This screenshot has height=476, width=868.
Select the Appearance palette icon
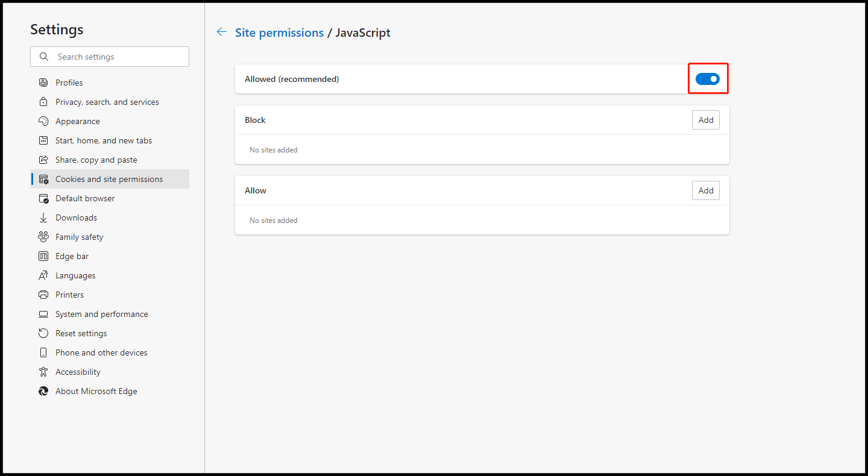pyautogui.click(x=43, y=121)
